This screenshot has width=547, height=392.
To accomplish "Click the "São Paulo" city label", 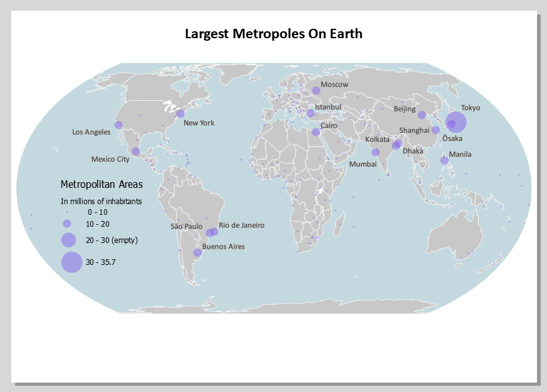I will (186, 226).
